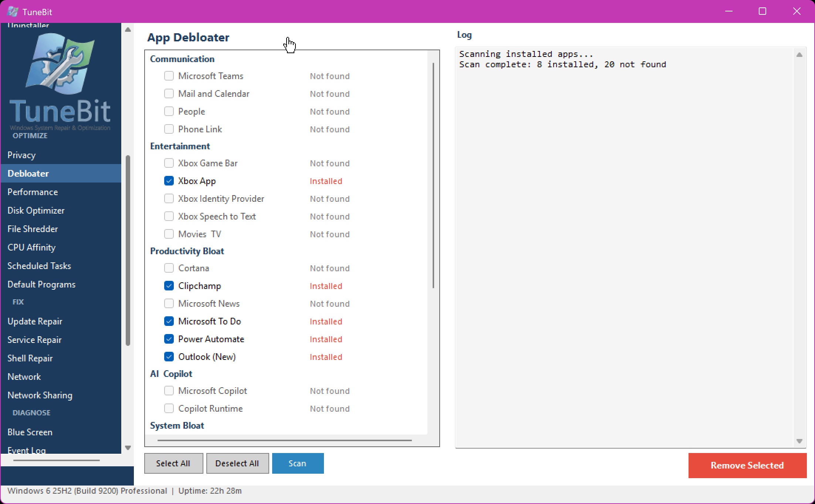
Task: Click sidebar scroll down arrow
Action: click(128, 448)
